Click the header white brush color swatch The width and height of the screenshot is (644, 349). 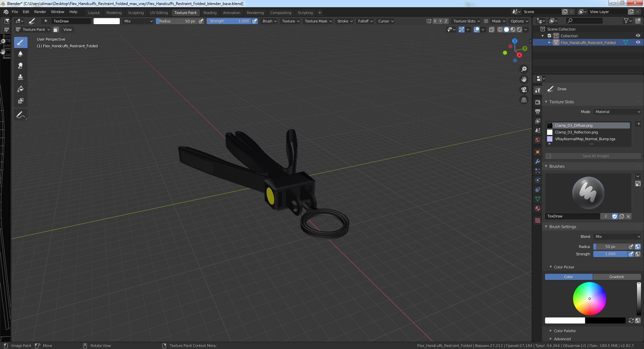click(106, 21)
